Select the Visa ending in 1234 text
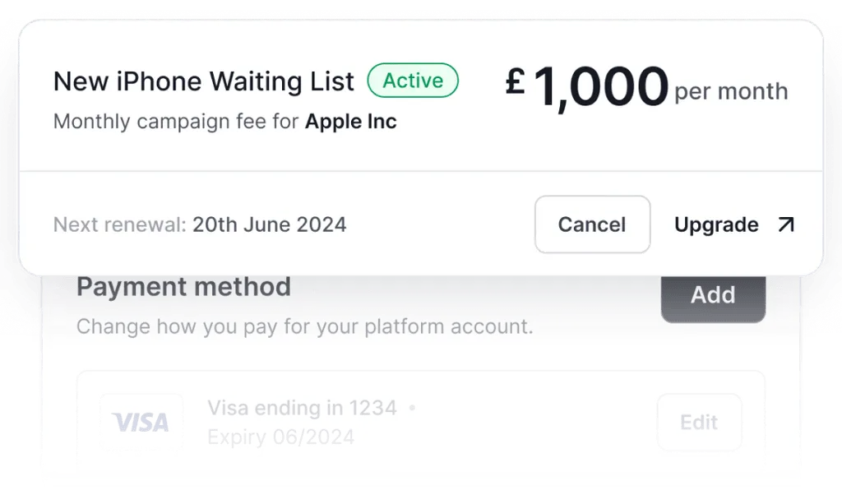The image size is (842, 504). tap(302, 407)
